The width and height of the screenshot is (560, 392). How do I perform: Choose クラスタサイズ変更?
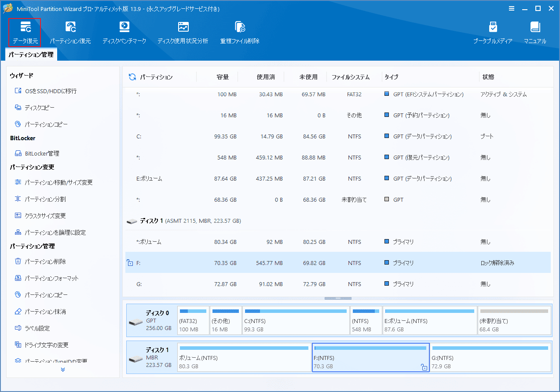[x=40, y=216]
